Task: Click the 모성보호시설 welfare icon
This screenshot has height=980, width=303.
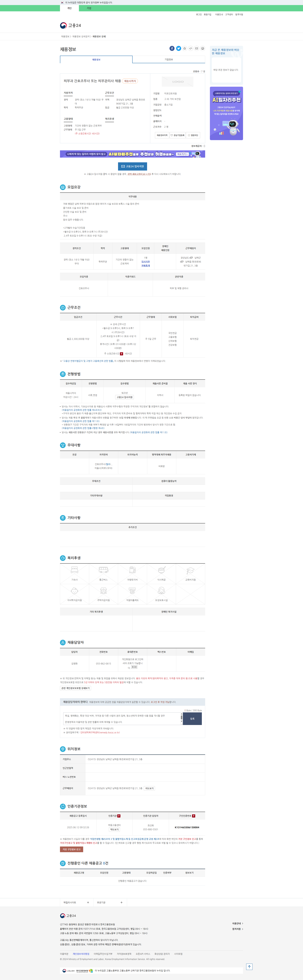Action: (x=161, y=590)
